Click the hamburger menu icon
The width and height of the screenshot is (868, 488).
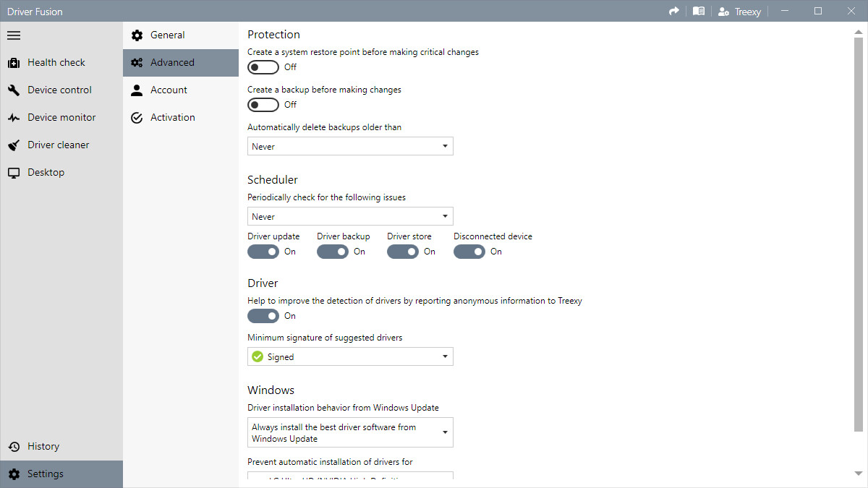coord(14,35)
